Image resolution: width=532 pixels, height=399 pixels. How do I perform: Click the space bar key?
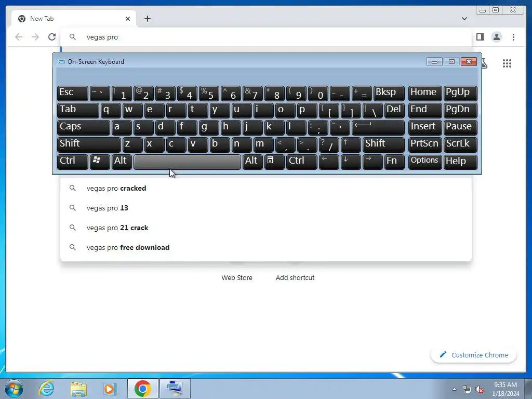coord(187,162)
